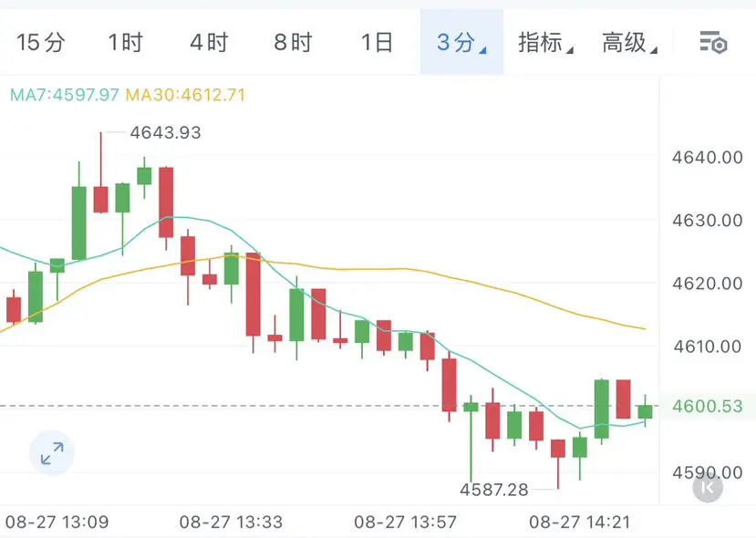Click the 08-27 13:33 time label
The height and width of the screenshot is (538, 756).
tap(231, 522)
